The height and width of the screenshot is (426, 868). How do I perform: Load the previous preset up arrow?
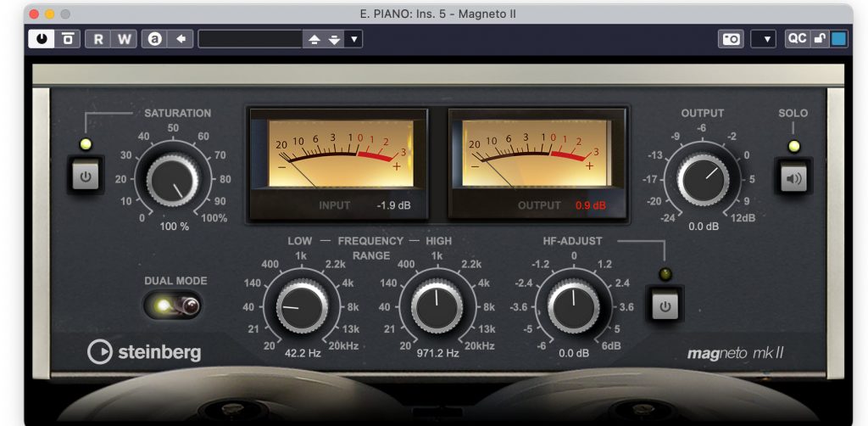[314, 39]
